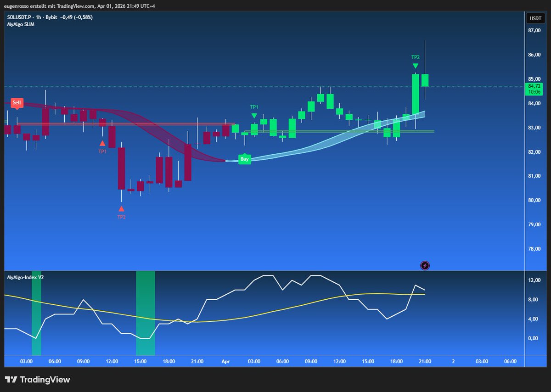Select the red Sell signal label
The width and height of the screenshot is (551, 392).
point(17,103)
